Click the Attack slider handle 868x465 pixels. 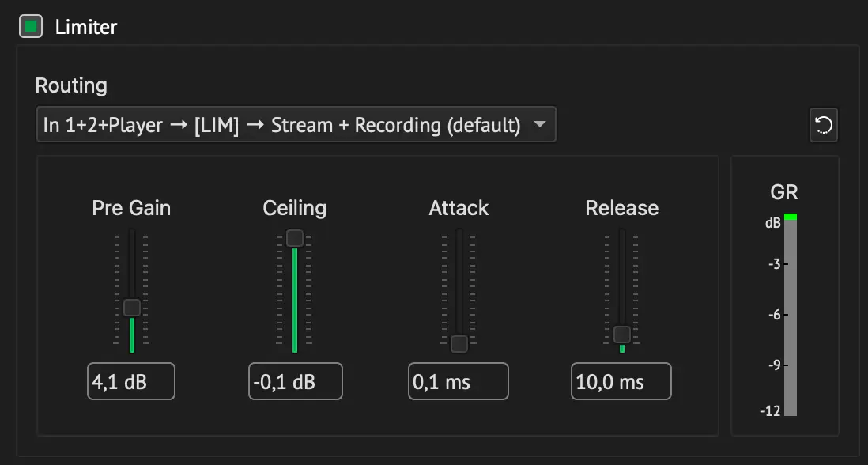pyautogui.click(x=459, y=344)
